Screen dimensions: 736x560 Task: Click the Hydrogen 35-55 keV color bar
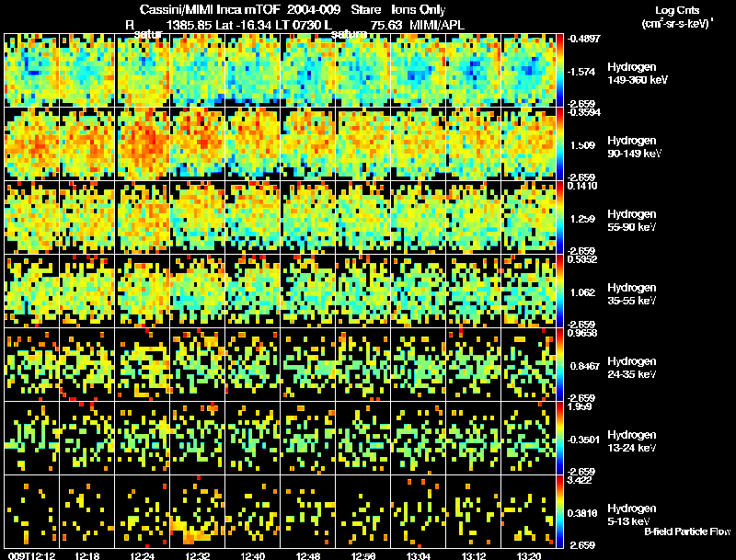click(559, 291)
